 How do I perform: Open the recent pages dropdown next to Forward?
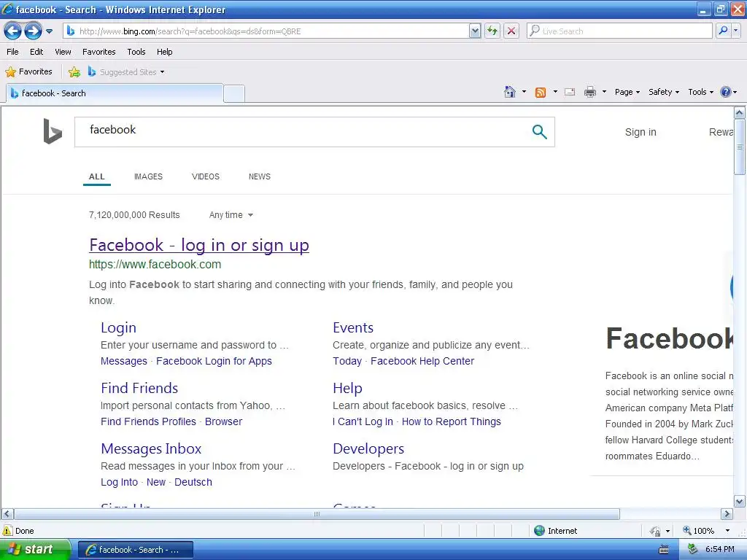coord(49,31)
